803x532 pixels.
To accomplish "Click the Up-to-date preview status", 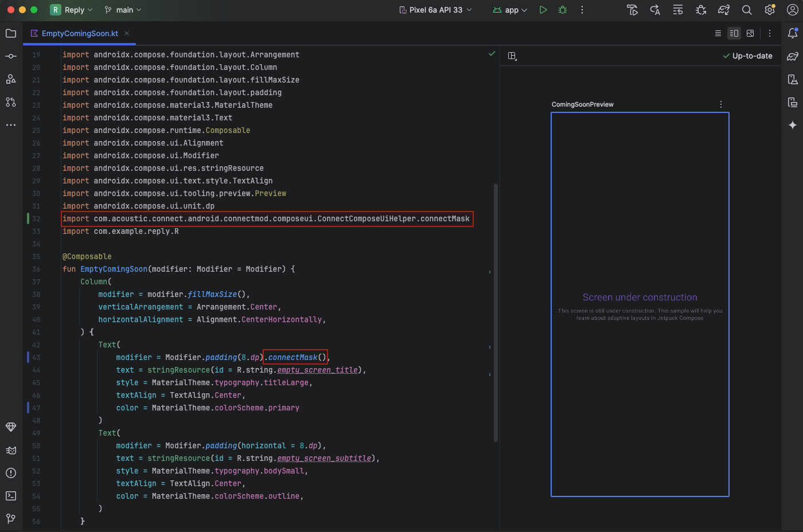I will pos(747,56).
